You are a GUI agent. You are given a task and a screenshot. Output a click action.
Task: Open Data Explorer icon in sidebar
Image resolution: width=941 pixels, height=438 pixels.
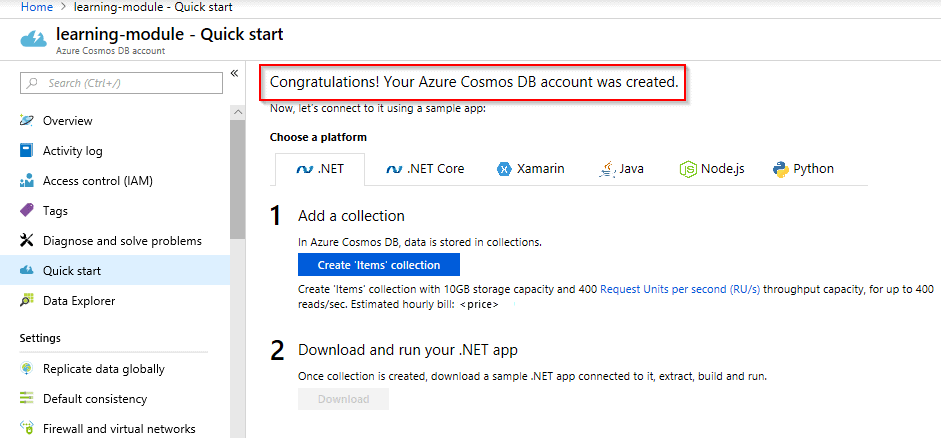tap(27, 301)
